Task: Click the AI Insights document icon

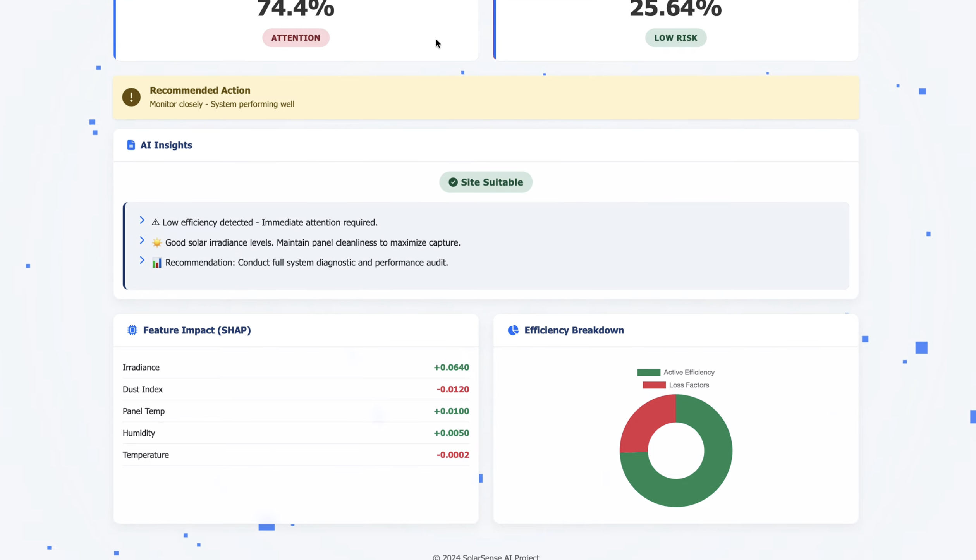Action: point(131,145)
